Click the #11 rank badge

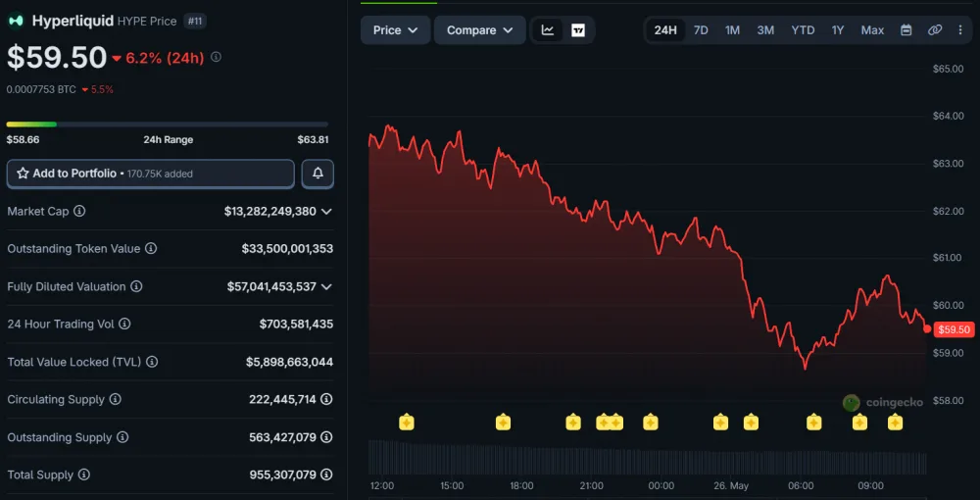coord(197,22)
